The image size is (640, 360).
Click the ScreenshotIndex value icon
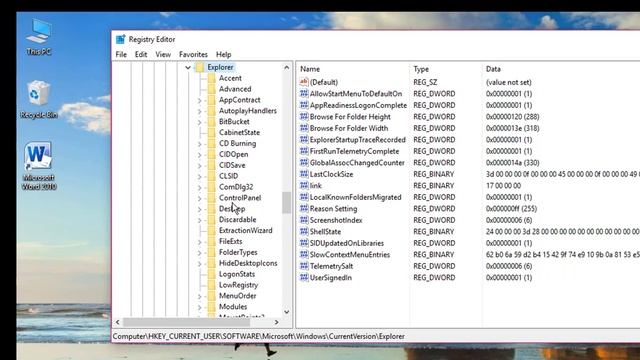304,220
